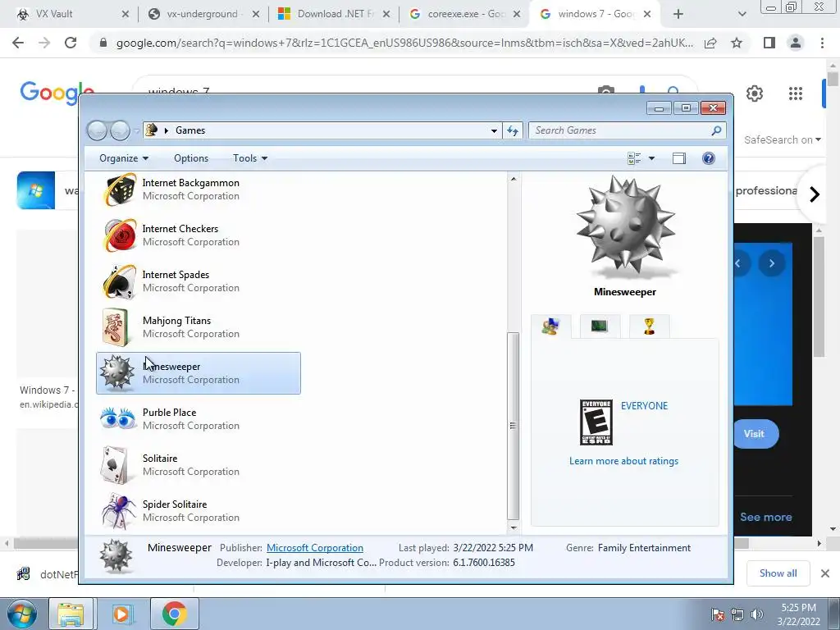Open Google settings gear icon
The width and height of the screenshot is (840, 630).
click(755, 94)
